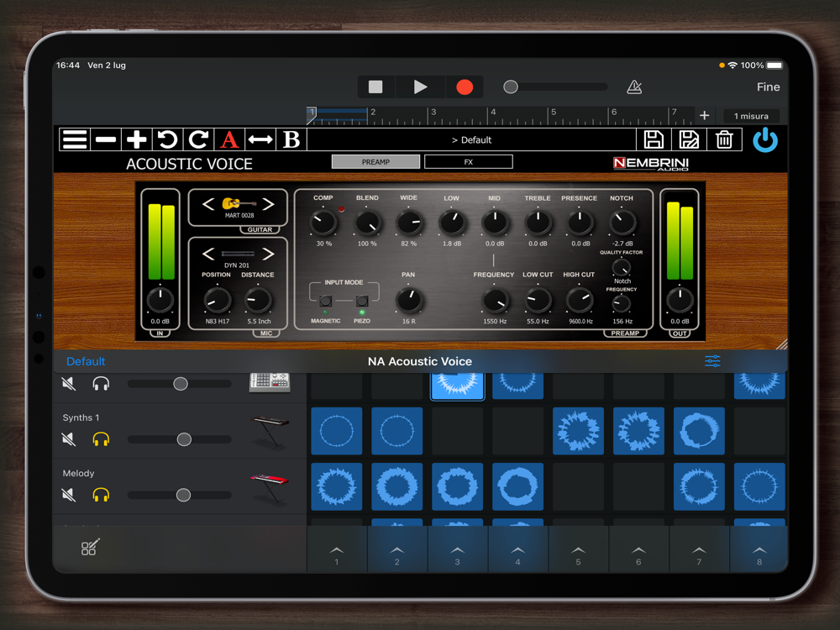Toggle the metronome icon

point(634,87)
